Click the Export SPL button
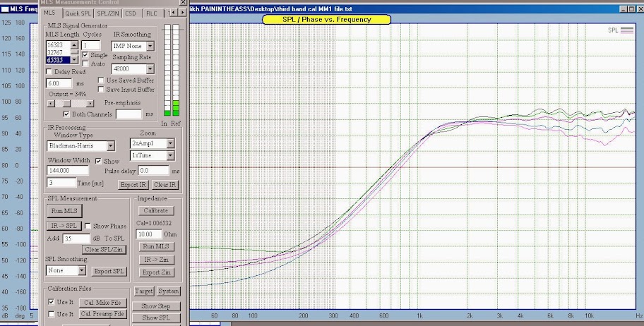The image size is (644, 326). coord(109,270)
